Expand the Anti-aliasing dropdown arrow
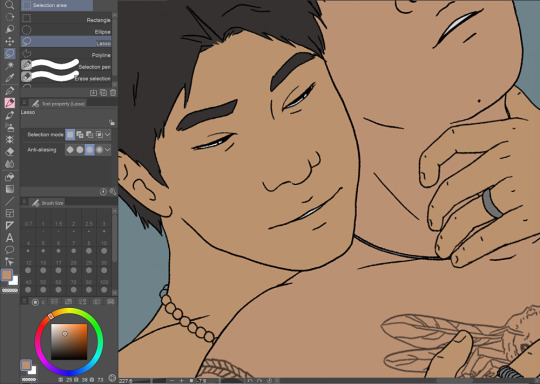Image resolution: width=540 pixels, height=384 pixels. pos(107,150)
